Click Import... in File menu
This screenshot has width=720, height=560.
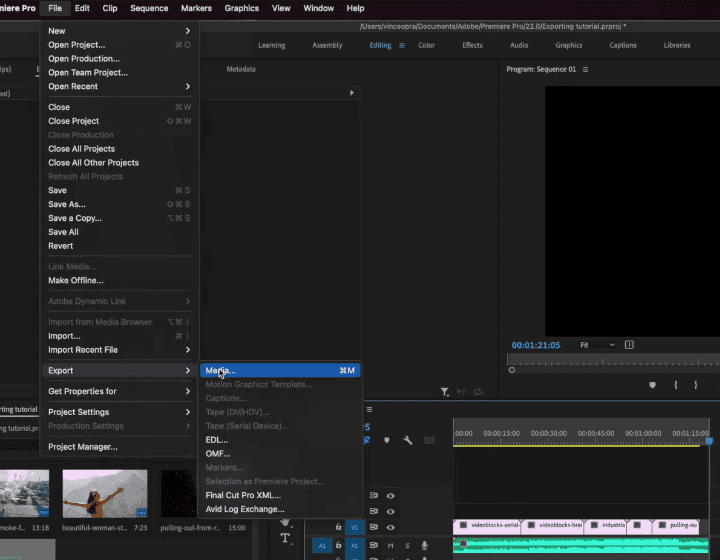click(x=118, y=336)
